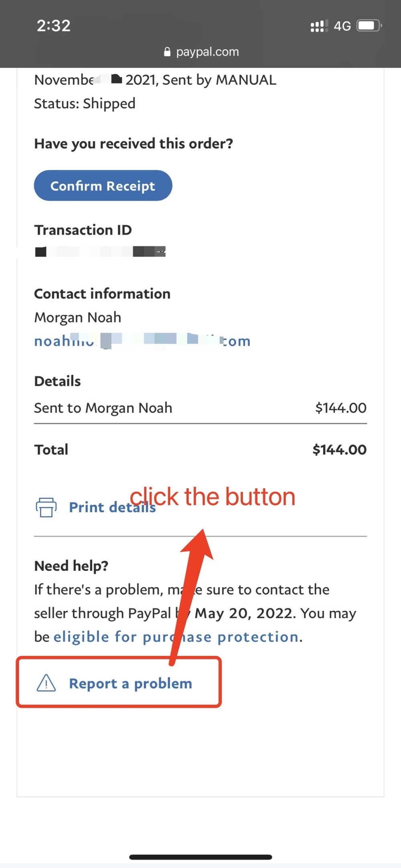Click the printer icon
Viewport: 401px width, 868px height.
pyautogui.click(x=46, y=507)
